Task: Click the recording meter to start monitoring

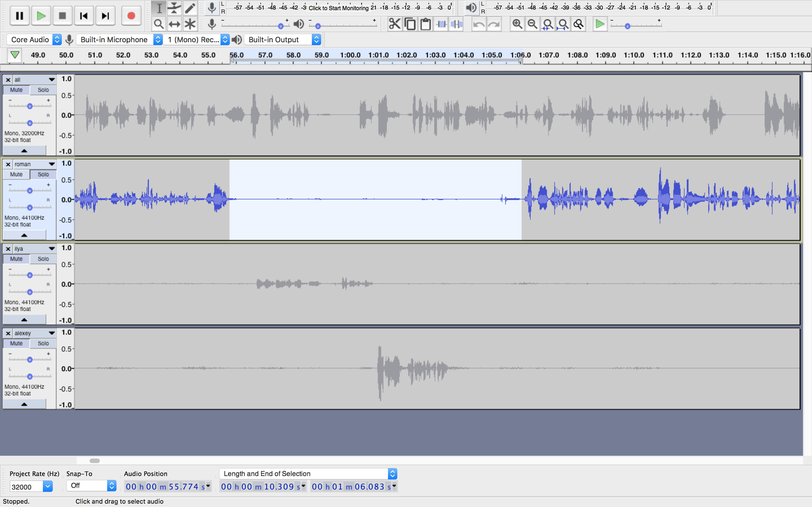Action: pos(338,8)
